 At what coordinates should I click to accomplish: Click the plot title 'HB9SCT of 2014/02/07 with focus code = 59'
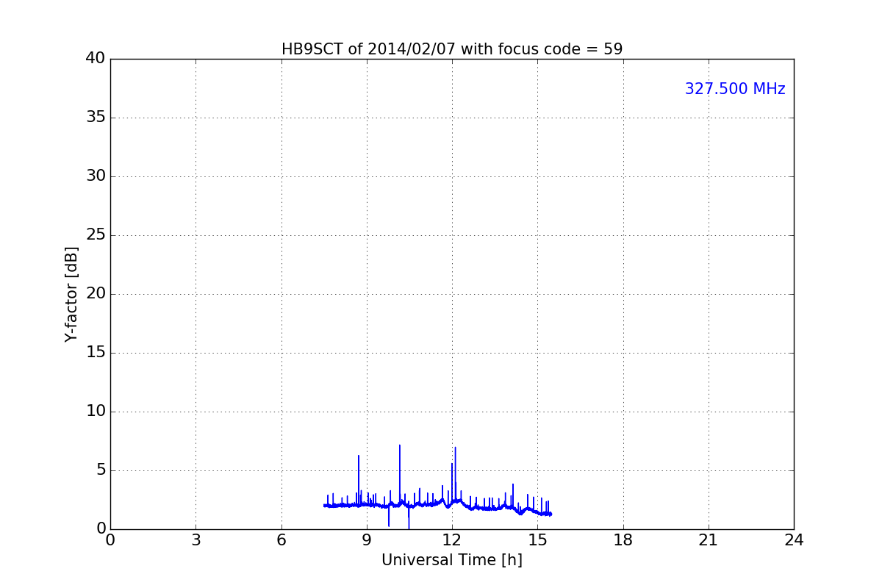point(452,49)
